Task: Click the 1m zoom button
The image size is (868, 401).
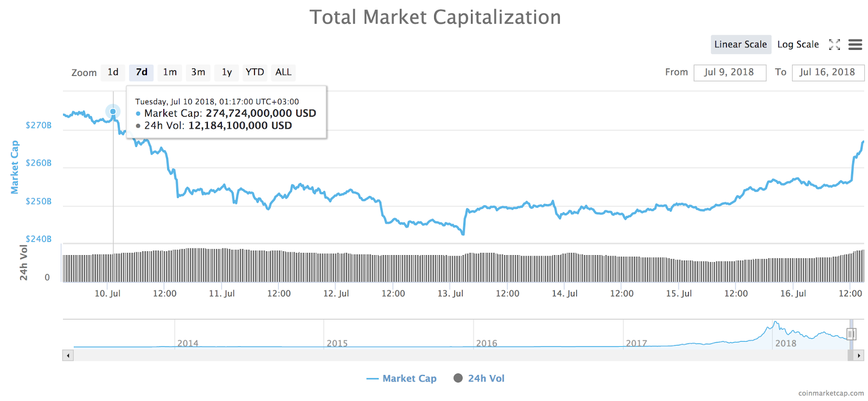Action: [170, 72]
